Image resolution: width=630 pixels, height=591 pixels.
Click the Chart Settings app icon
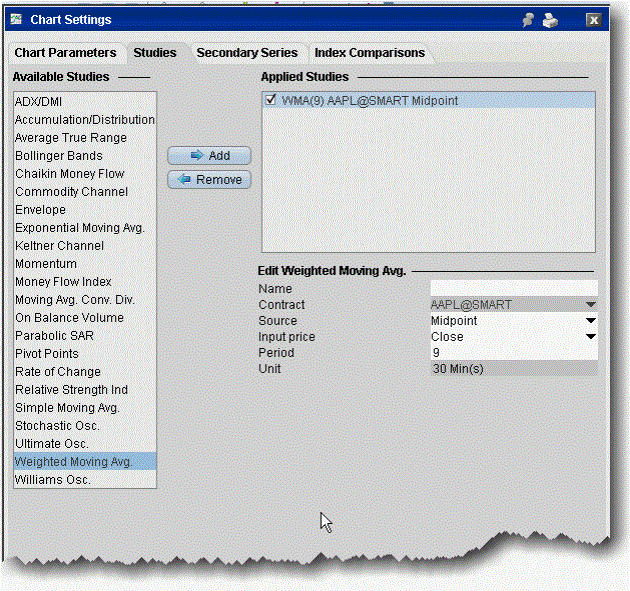[x=18, y=19]
